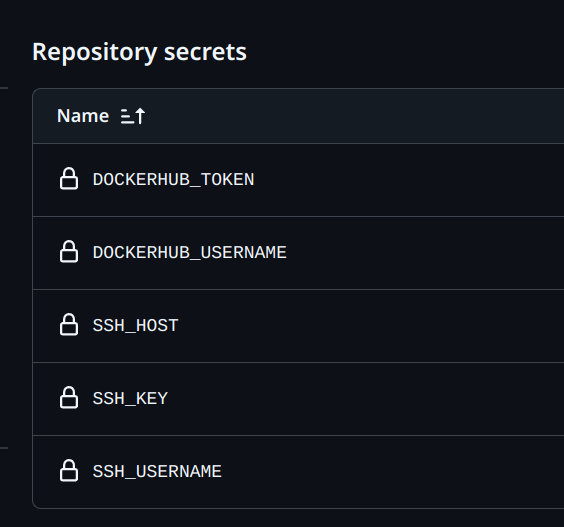Click the lock icon beside DOCKERHUB_TOKEN
The height and width of the screenshot is (527, 564).
pos(69,178)
